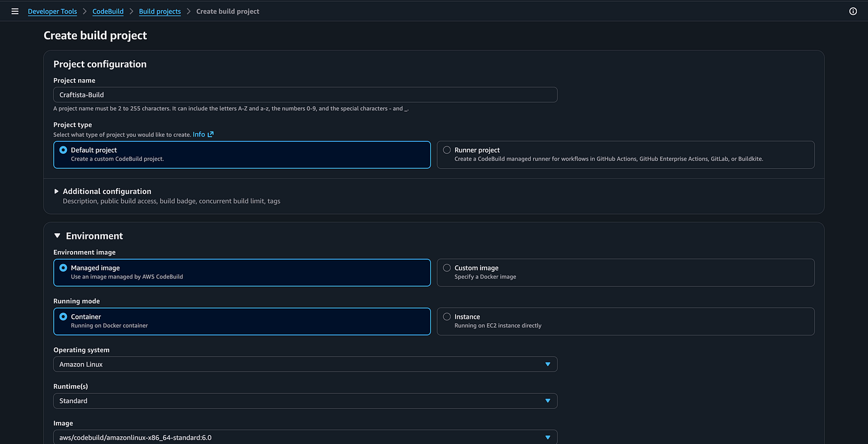Image resolution: width=868 pixels, height=444 pixels.
Task: Click 'Running on EC2 instance directly' text
Action: coord(498,326)
